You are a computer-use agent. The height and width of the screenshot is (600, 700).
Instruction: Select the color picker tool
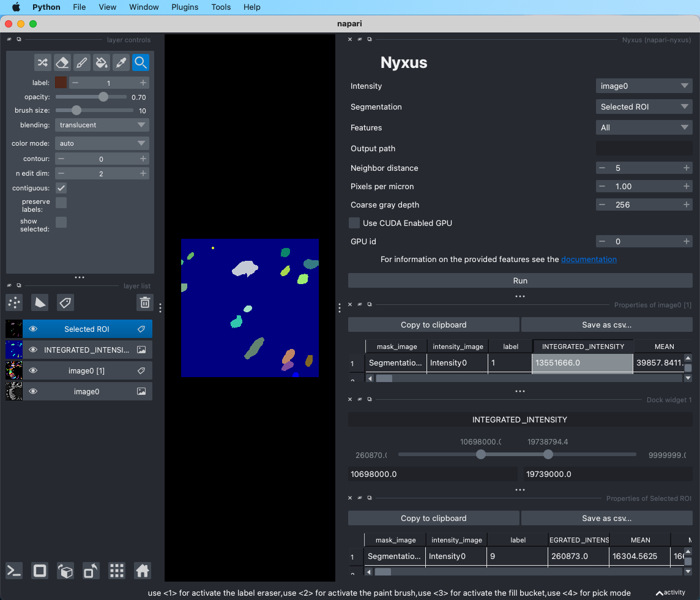(121, 62)
